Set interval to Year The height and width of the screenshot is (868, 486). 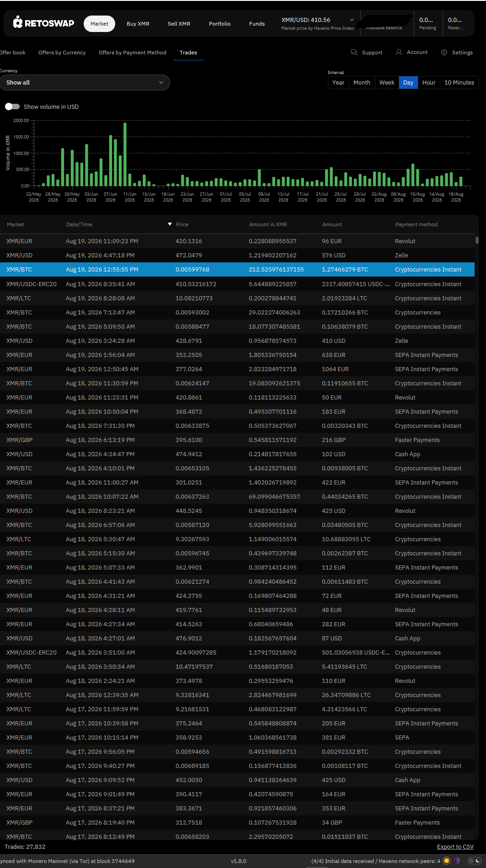coord(338,83)
